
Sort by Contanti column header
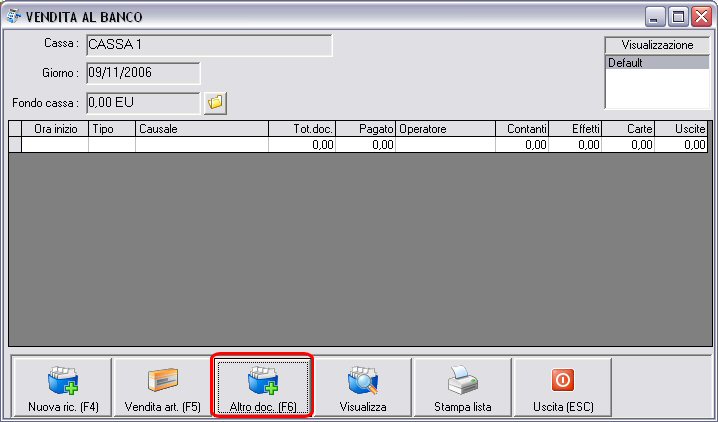pos(522,129)
